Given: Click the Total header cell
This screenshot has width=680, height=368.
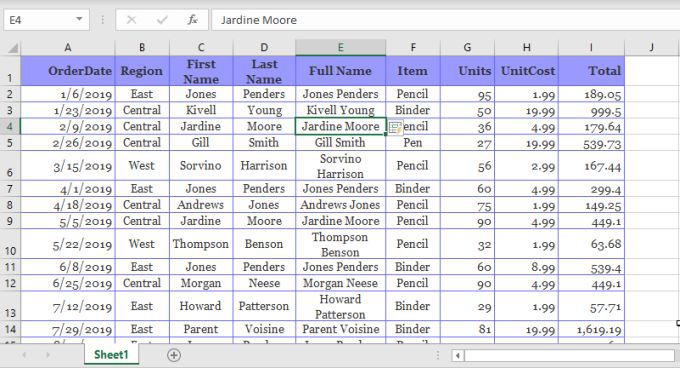Looking at the screenshot, I should (x=592, y=71).
